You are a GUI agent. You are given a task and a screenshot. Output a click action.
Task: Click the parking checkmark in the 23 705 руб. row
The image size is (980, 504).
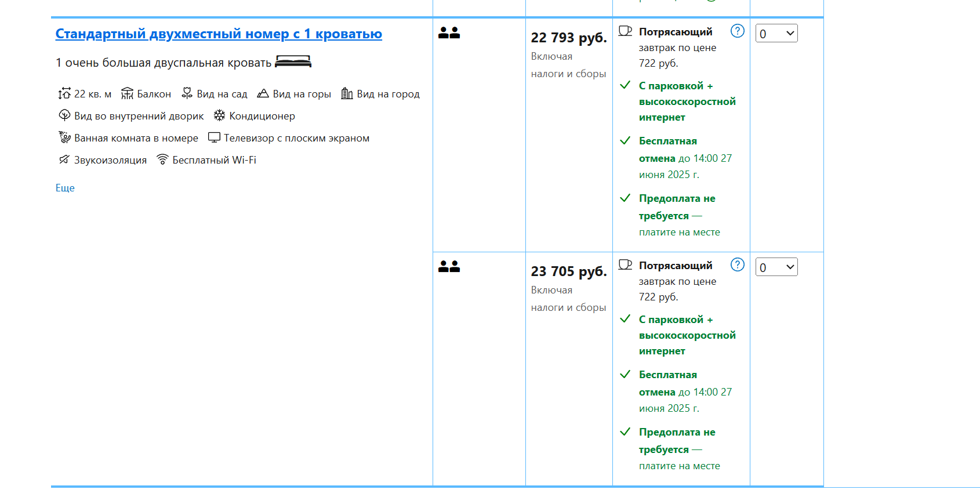[x=625, y=319]
